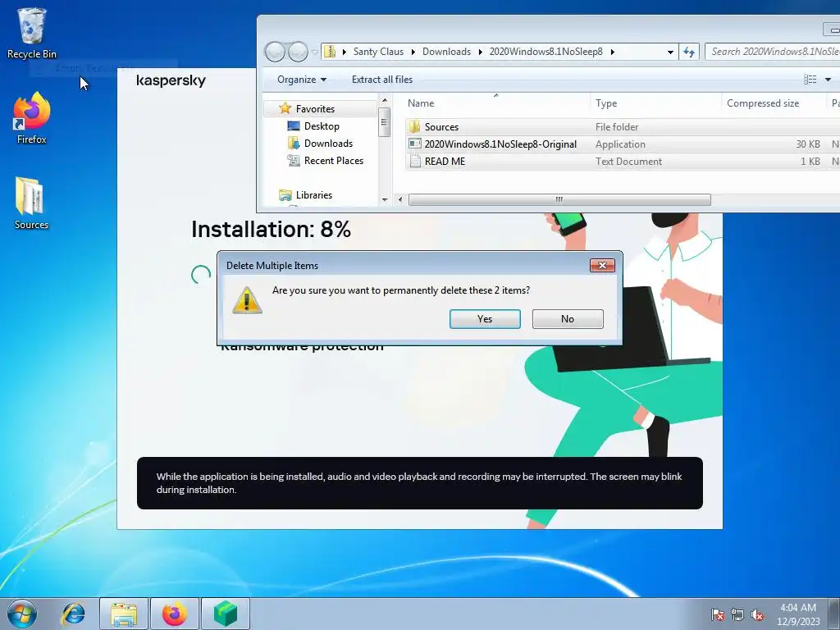Change view with the Explorer view icon
Image resolution: width=840 pixels, height=630 pixels.
pyautogui.click(x=810, y=80)
